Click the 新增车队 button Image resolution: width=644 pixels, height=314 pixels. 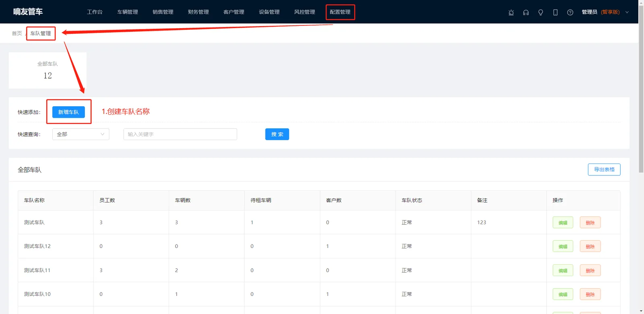click(x=68, y=112)
